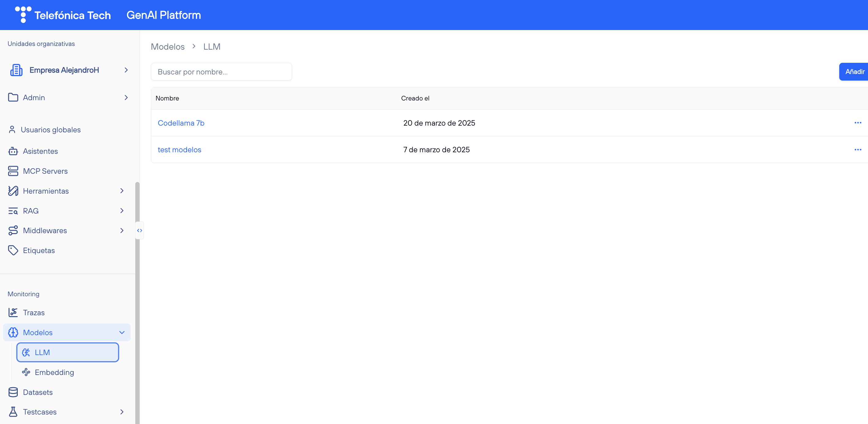This screenshot has width=868, height=424.
Task: Expand the RAG submenu chevron
Action: pos(122,210)
